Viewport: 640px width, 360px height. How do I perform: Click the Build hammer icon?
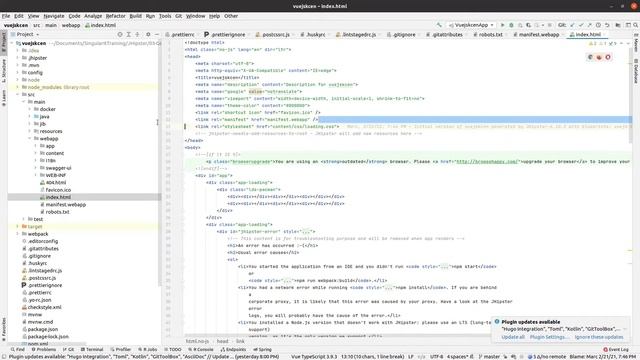click(439, 25)
